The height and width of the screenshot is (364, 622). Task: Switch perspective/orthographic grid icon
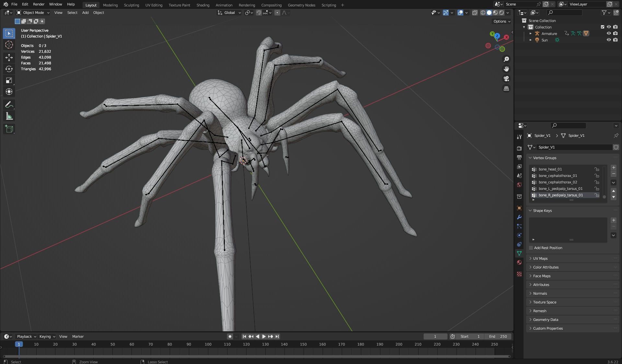(x=506, y=88)
